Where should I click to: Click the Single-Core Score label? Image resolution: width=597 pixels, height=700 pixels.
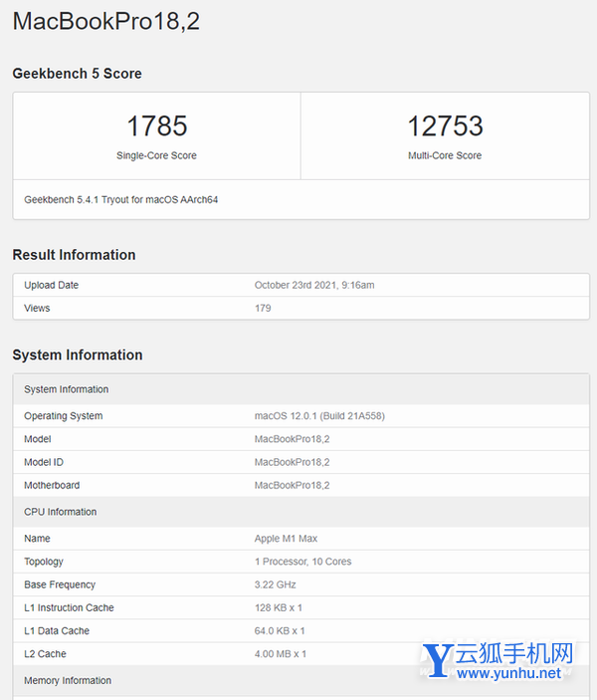pyautogui.click(x=156, y=155)
